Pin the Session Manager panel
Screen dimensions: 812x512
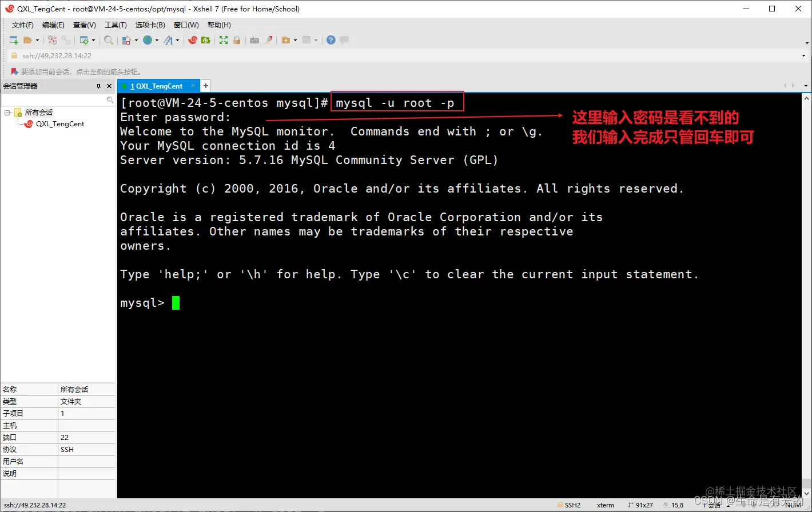click(98, 86)
